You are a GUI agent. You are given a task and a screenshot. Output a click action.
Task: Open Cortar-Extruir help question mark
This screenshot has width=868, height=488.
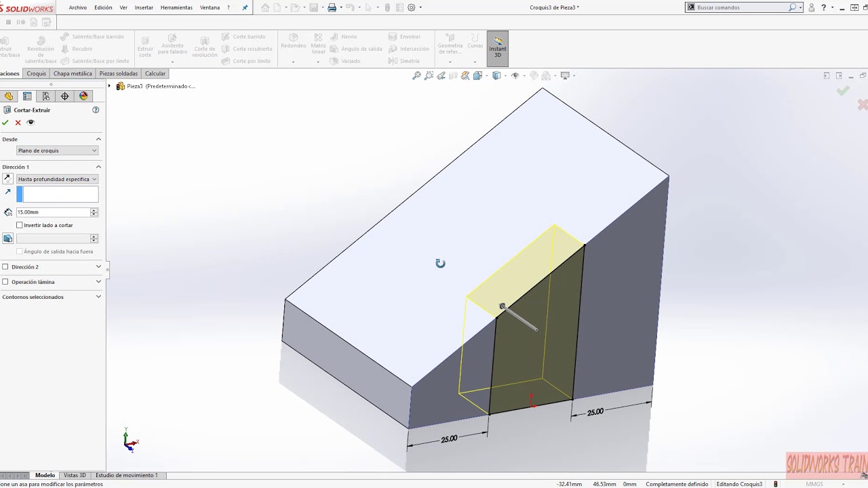pyautogui.click(x=96, y=110)
